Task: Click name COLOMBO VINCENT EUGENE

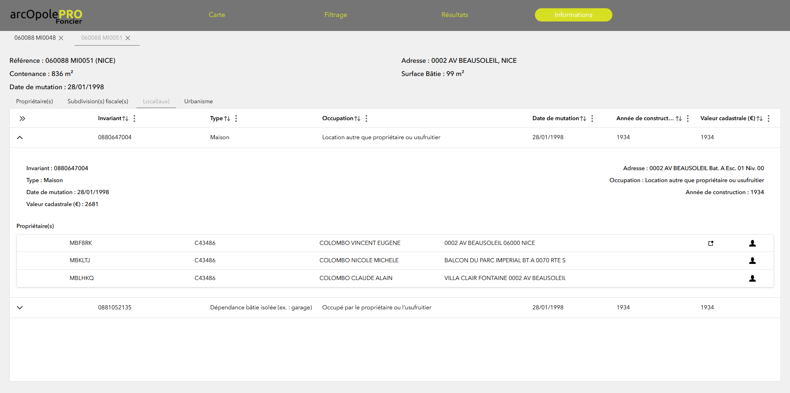Action: point(360,243)
